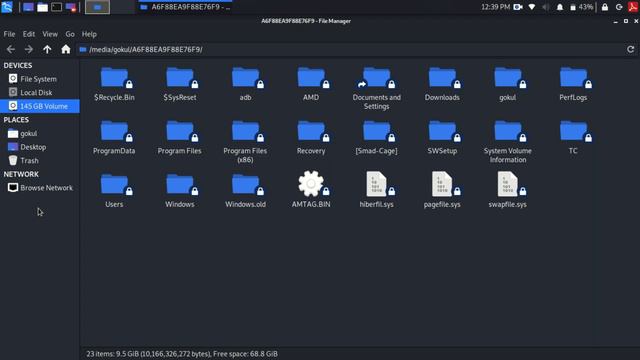Click the notification bell in system tray
Viewport: 640px width, 360px height.
pos(560,7)
